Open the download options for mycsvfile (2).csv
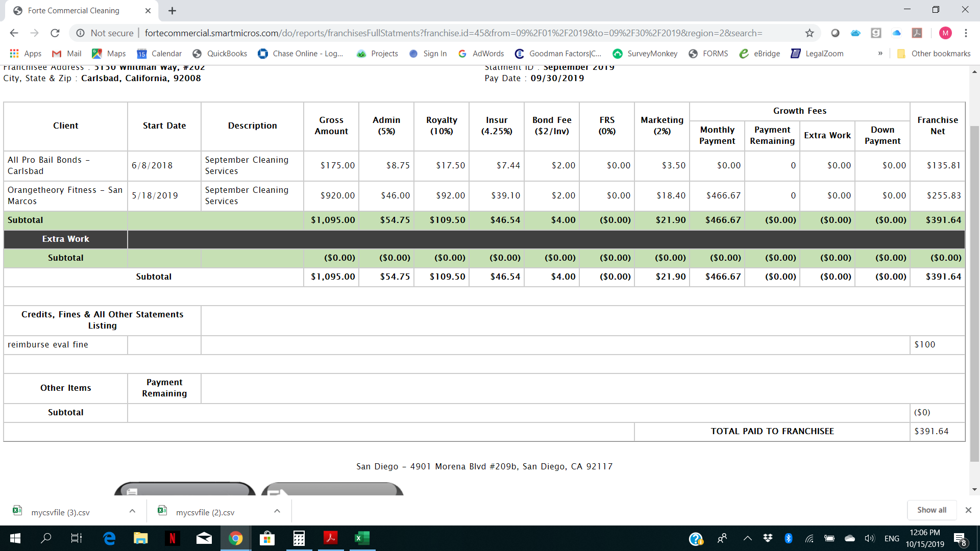Image resolution: width=980 pixels, height=551 pixels. (277, 511)
